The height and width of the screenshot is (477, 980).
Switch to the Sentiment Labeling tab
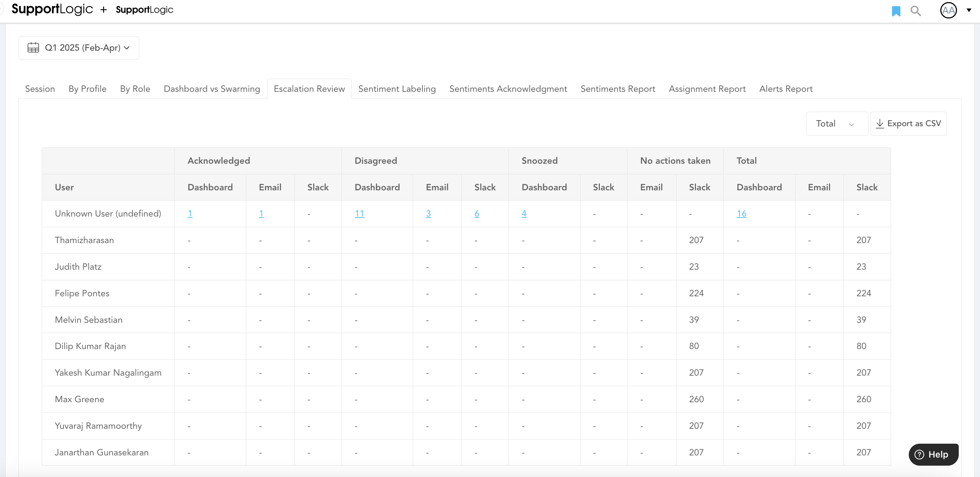coord(397,89)
